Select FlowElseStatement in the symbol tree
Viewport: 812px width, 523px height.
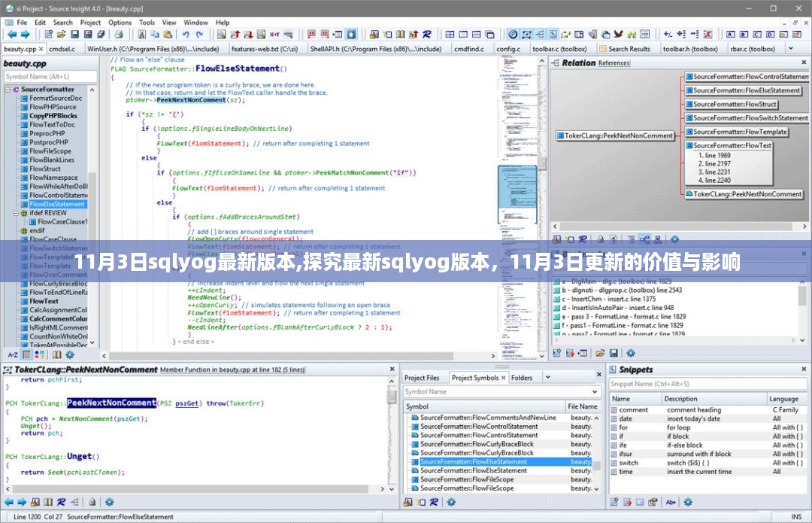click(56, 204)
